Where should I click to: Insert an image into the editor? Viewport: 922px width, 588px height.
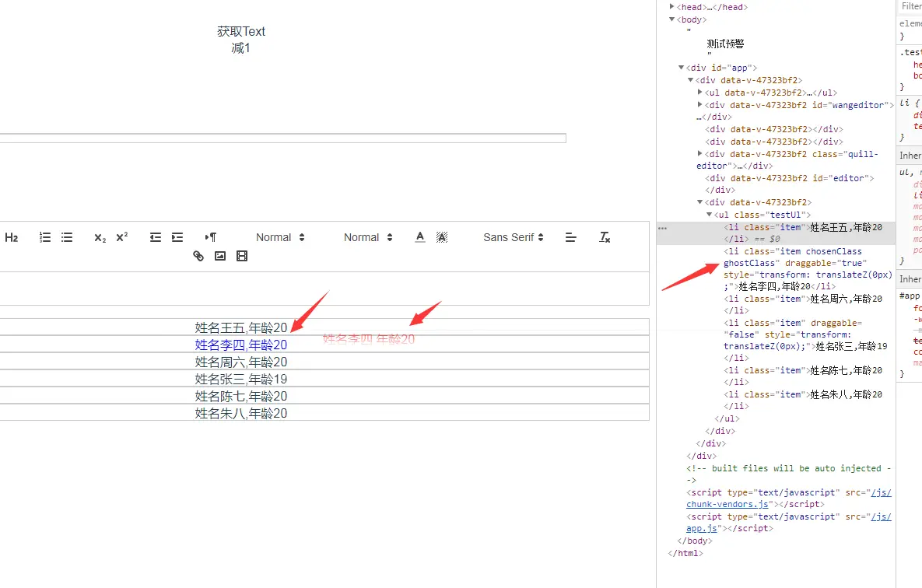point(220,256)
